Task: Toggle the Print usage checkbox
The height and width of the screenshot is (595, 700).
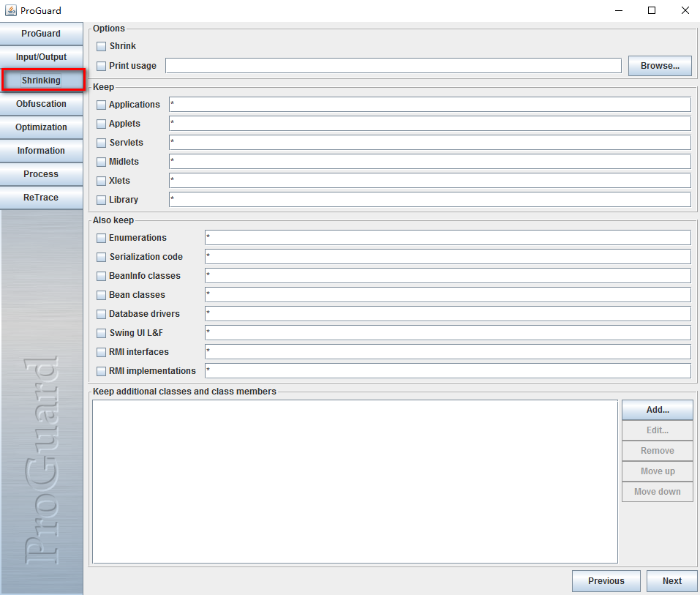Action: point(102,66)
